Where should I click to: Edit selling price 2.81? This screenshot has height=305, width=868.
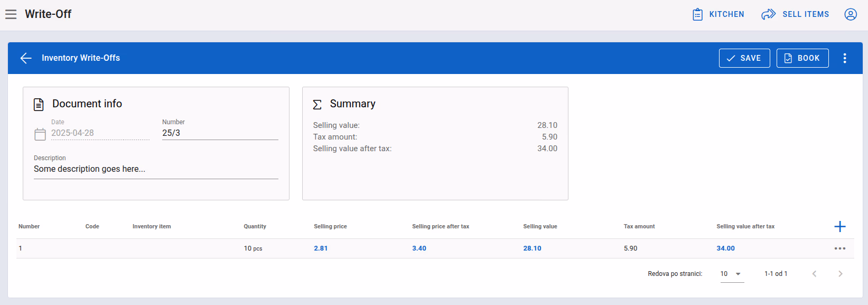(x=321, y=248)
